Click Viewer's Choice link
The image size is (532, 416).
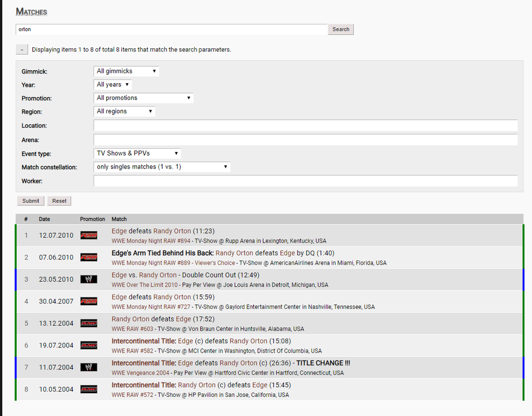tap(215, 263)
